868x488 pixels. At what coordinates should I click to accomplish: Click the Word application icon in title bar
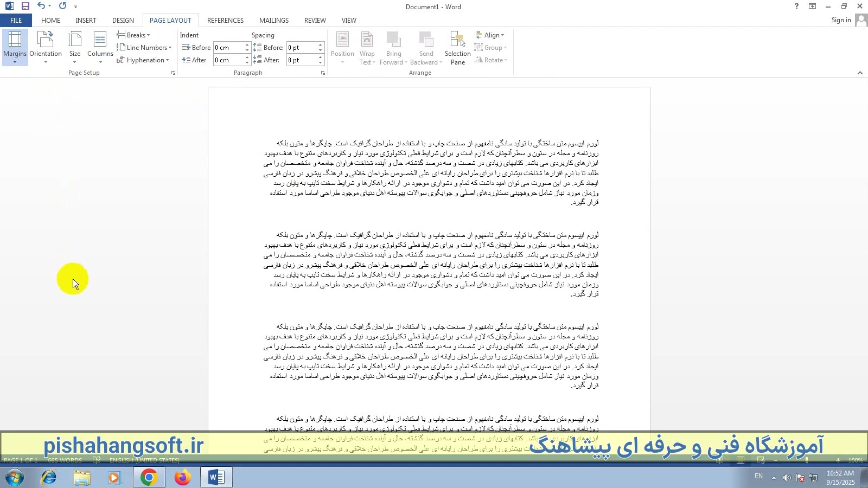coord(9,7)
